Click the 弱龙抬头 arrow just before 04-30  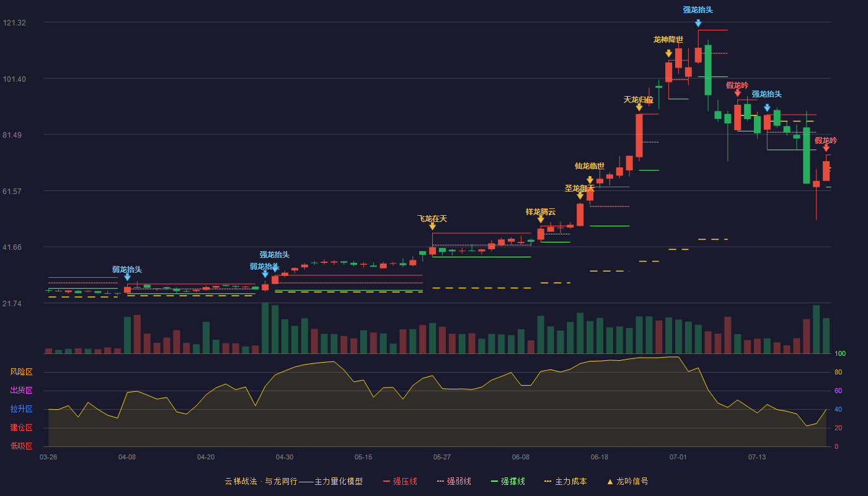[265, 274]
